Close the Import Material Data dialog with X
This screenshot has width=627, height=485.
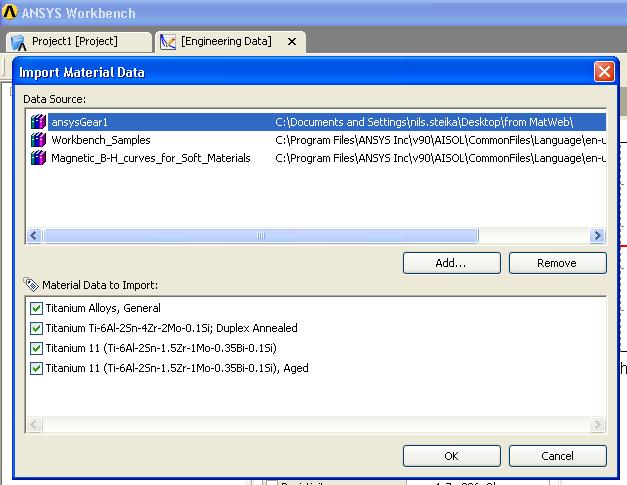click(604, 72)
